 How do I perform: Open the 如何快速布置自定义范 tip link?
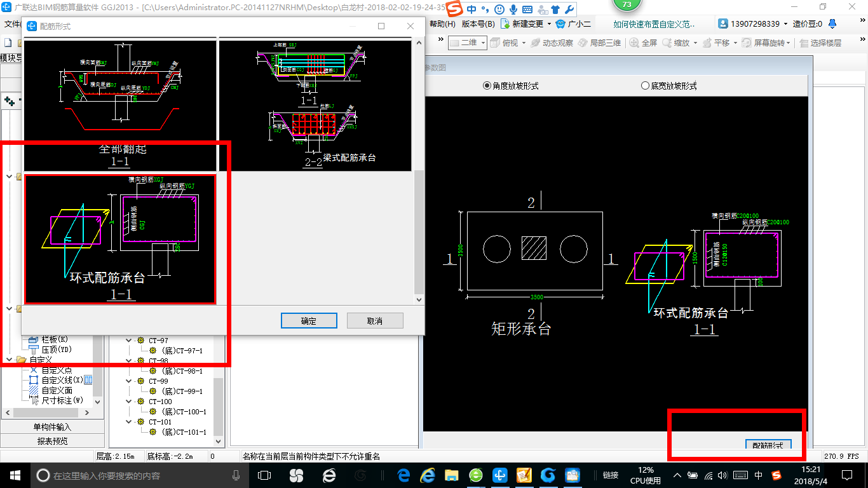pos(654,24)
